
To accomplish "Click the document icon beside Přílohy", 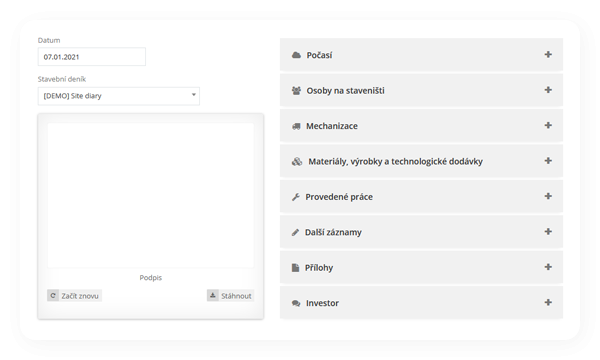I will coord(295,268).
